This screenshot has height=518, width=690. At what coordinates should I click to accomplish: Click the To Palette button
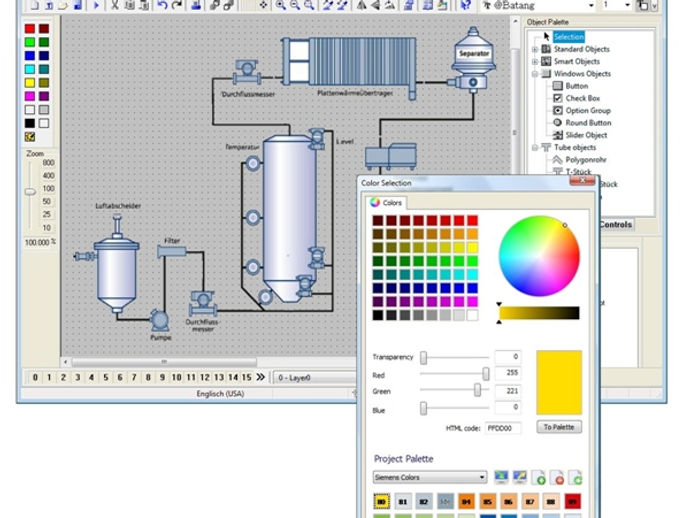pyautogui.click(x=559, y=427)
